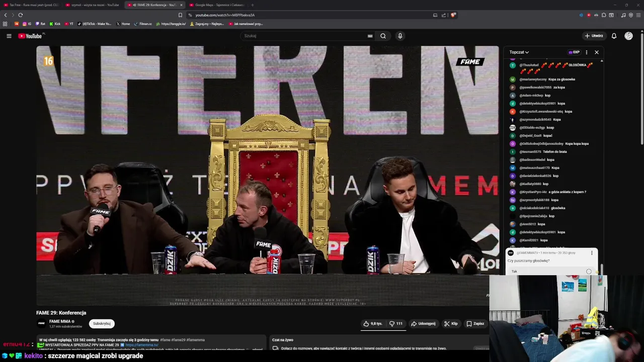Click the Udostępnij share button
The width and height of the screenshot is (644, 362).
[423, 324]
